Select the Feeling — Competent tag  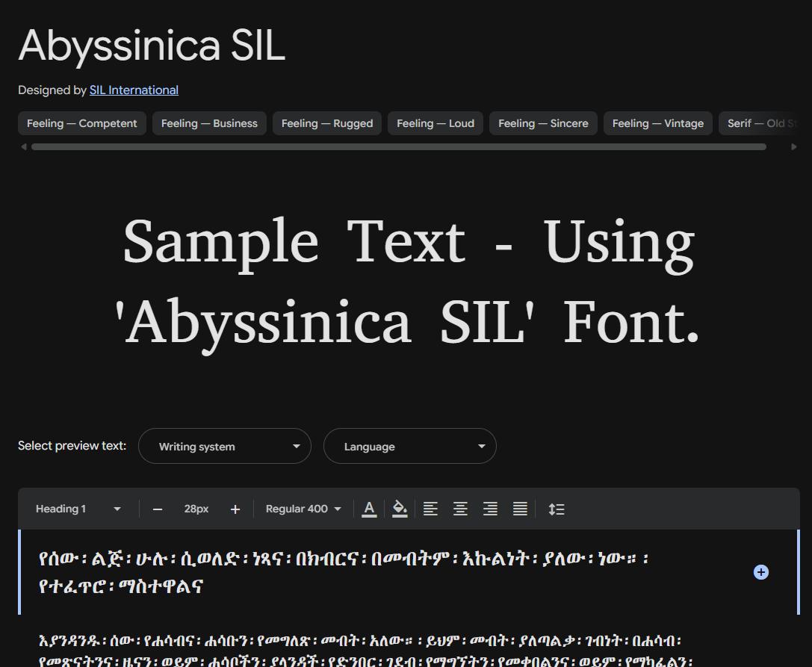tap(82, 123)
